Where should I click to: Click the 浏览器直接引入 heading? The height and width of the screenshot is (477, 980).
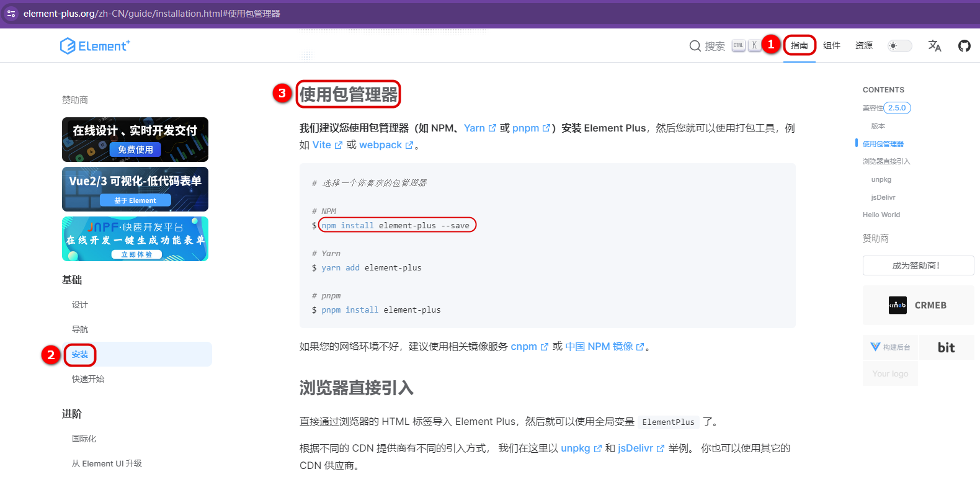pyautogui.click(x=357, y=388)
